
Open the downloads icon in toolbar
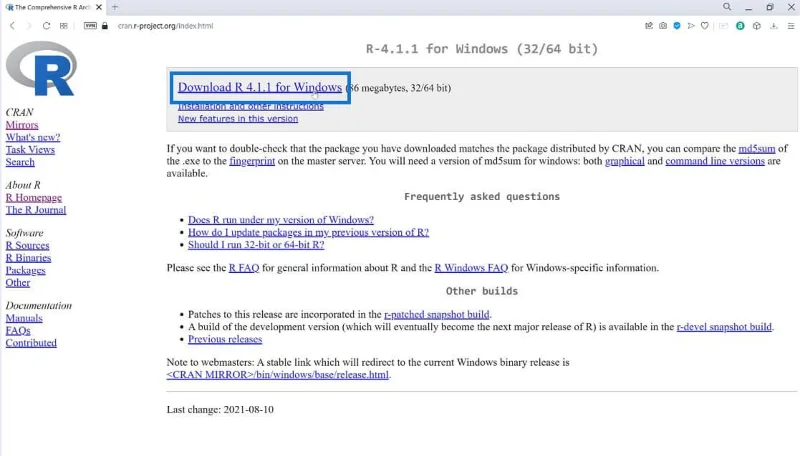[x=774, y=26]
